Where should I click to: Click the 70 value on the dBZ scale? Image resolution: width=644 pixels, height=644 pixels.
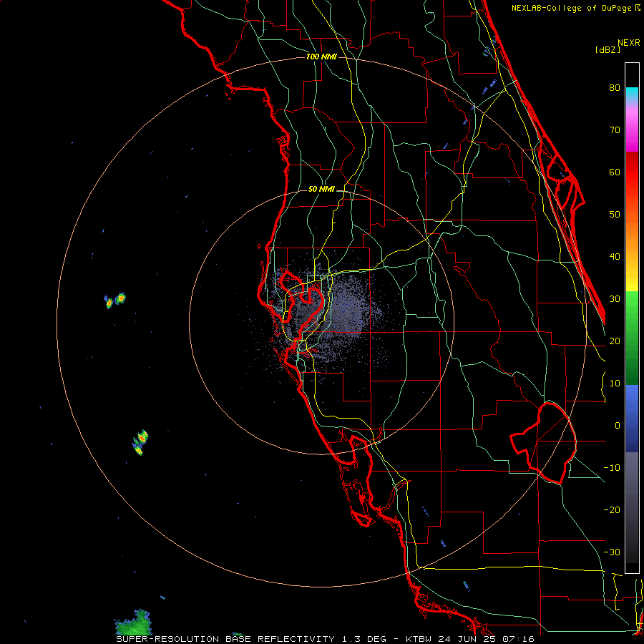[615, 130]
